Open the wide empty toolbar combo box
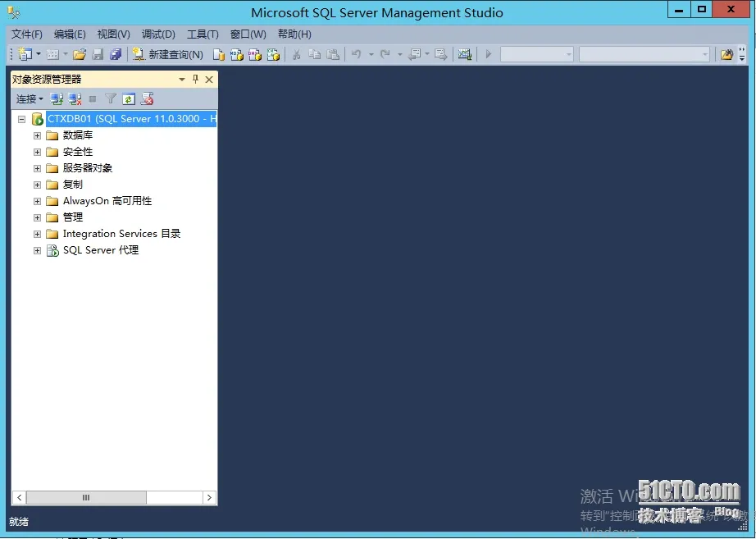 click(x=644, y=54)
